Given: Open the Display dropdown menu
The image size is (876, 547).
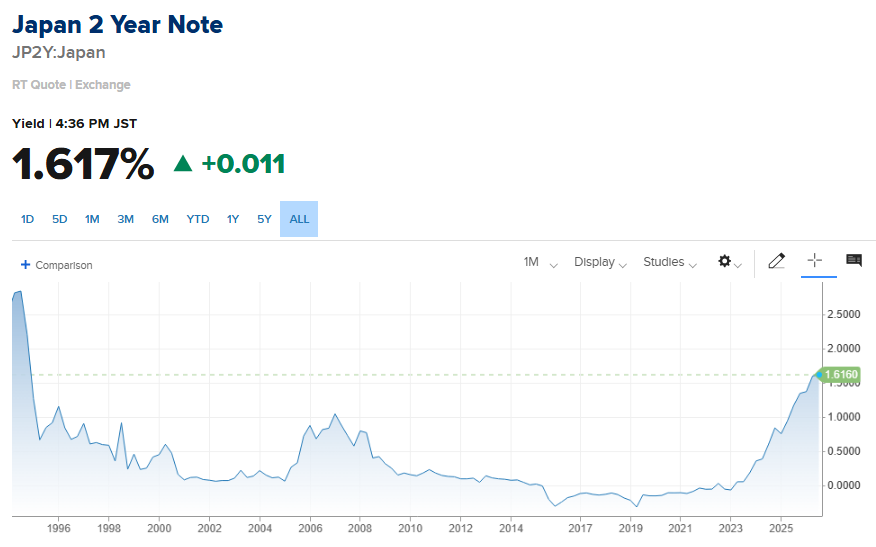Looking at the screenshot, I should pyautogui.click(x=600, y=262).
